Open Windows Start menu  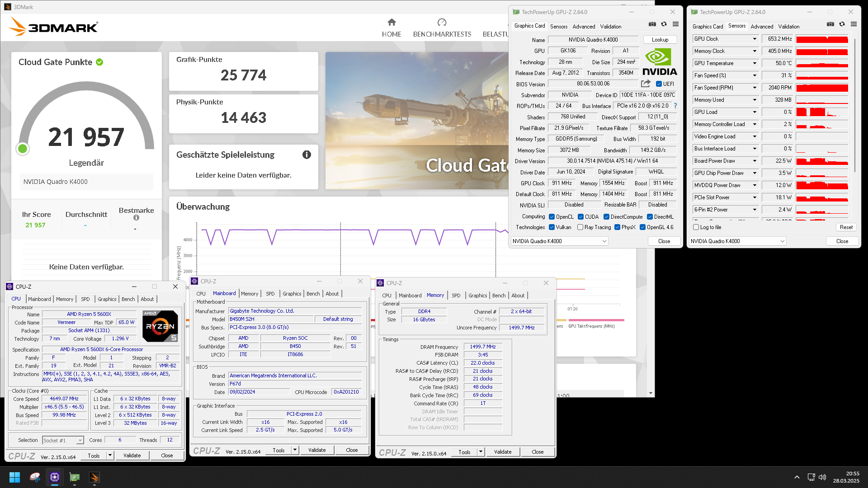(14, 477)
